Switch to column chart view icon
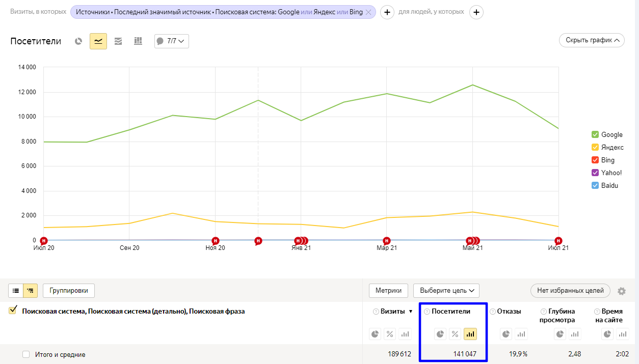 tap(138, 41)
